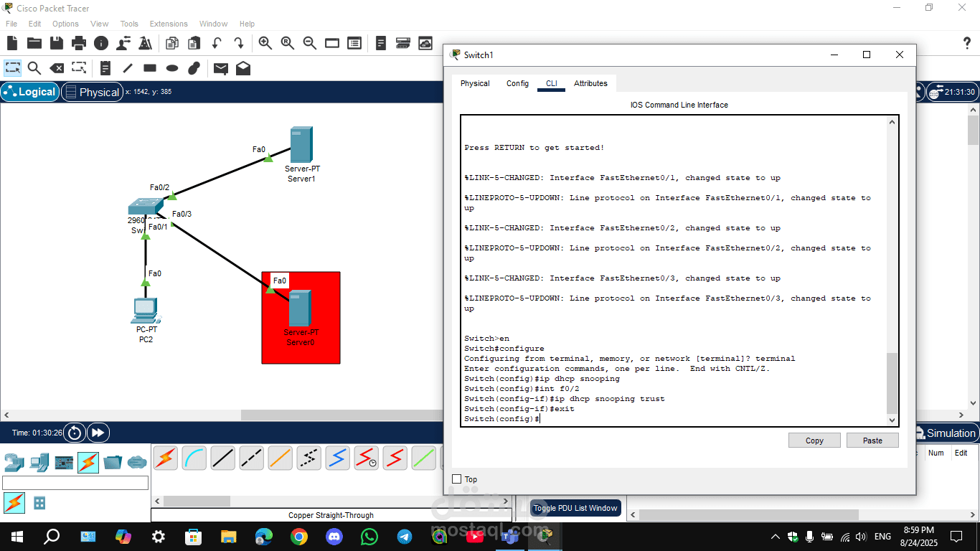980x551 pixels.
Task: Click the Paste clipboard toolbar icon
Action: pyautogui.click(x=194, y=43)
